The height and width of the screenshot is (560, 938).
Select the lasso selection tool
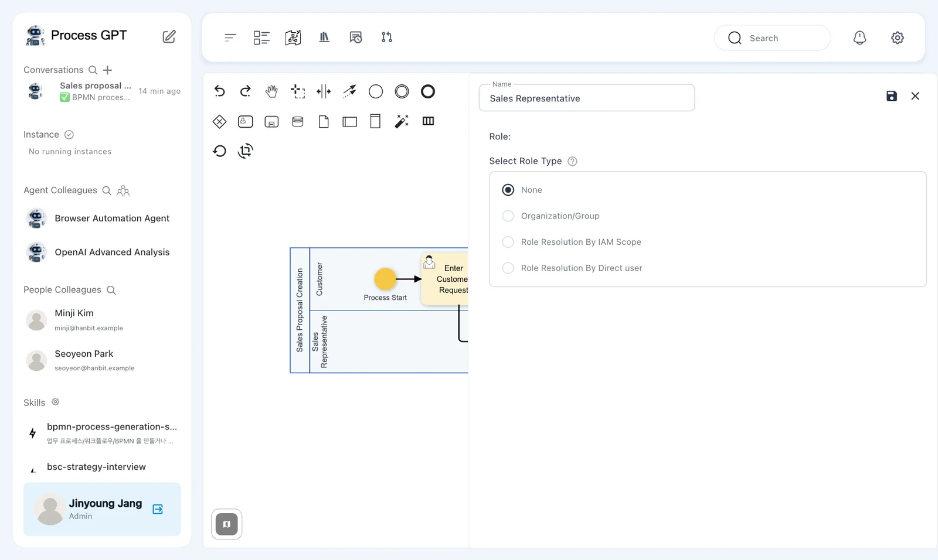pos(298,91)
